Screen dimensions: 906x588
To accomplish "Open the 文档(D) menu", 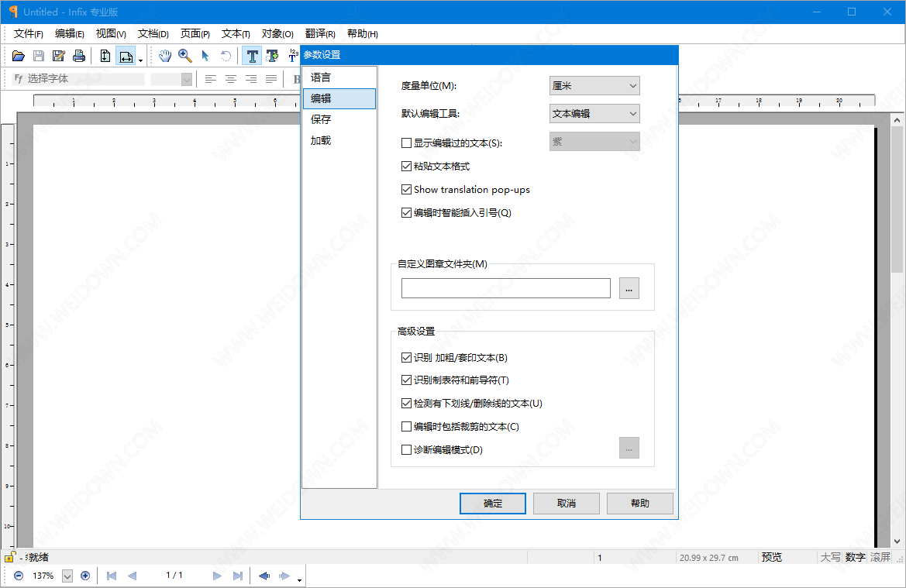I will click(153, 34).
